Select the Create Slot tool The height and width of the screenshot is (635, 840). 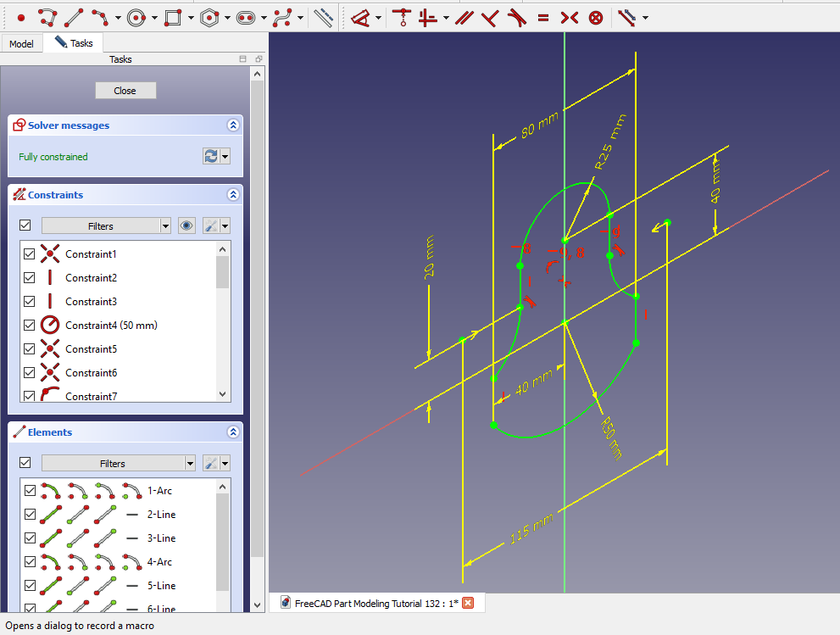(x=246, y=17)
